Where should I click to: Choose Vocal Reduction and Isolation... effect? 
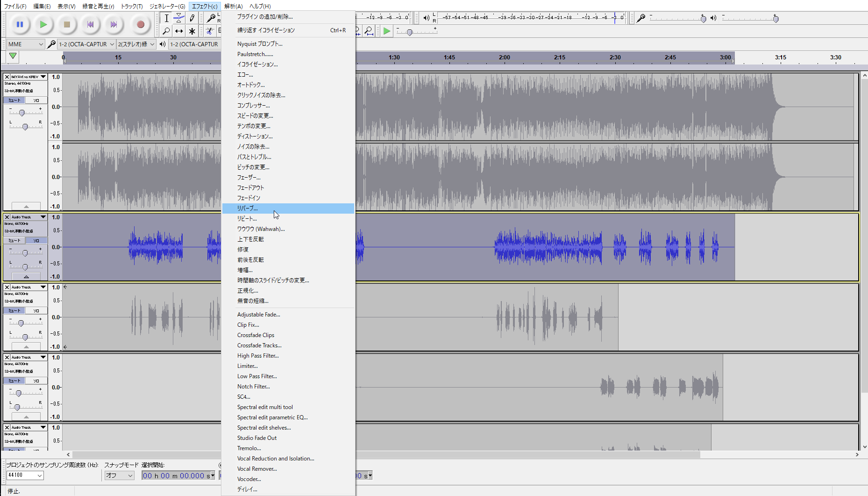point(275,459)
